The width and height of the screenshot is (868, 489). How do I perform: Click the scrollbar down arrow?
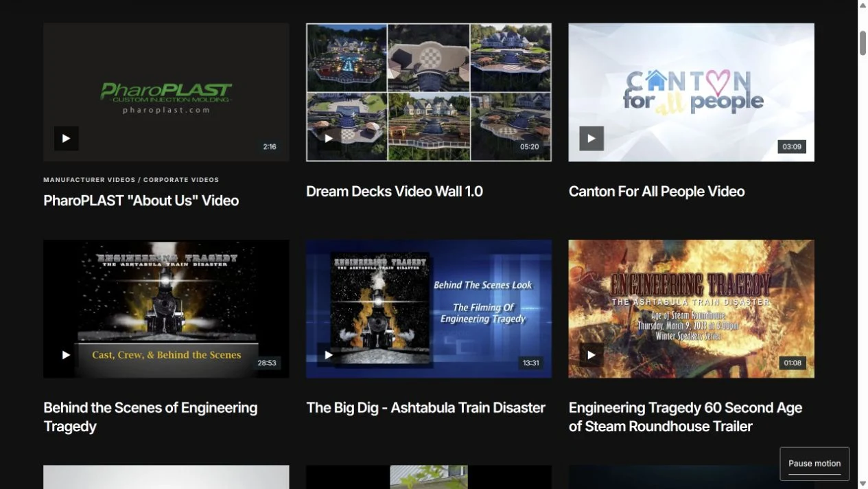(863, 484)
